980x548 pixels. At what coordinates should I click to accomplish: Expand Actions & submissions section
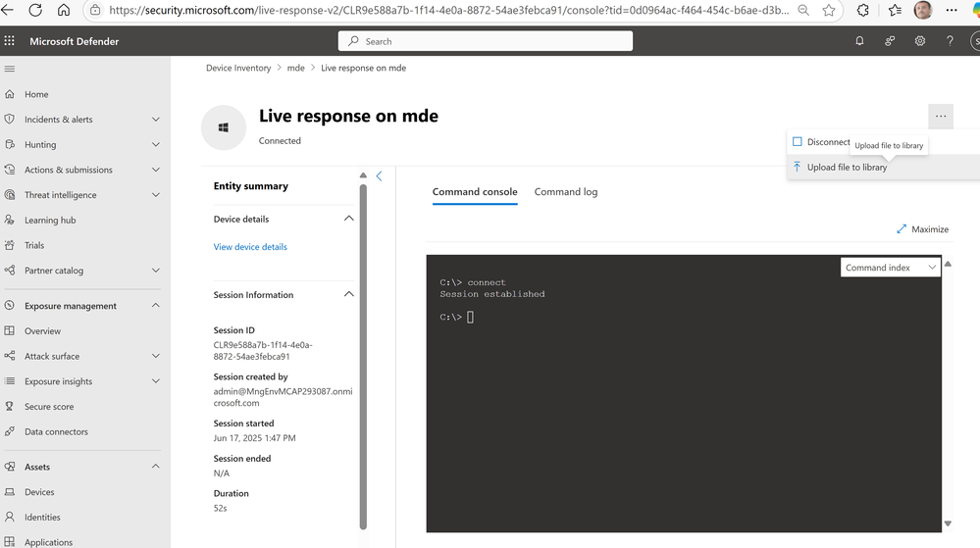tap(156, 170)
